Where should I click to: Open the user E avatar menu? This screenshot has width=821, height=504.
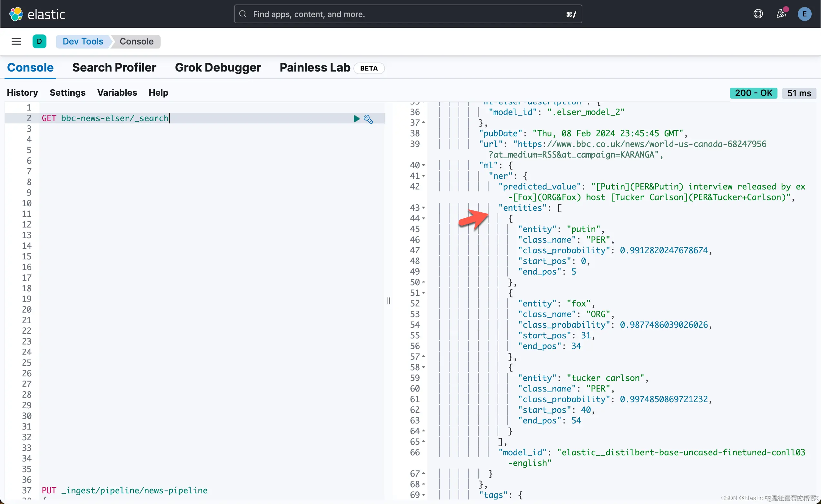pos(804,14)
